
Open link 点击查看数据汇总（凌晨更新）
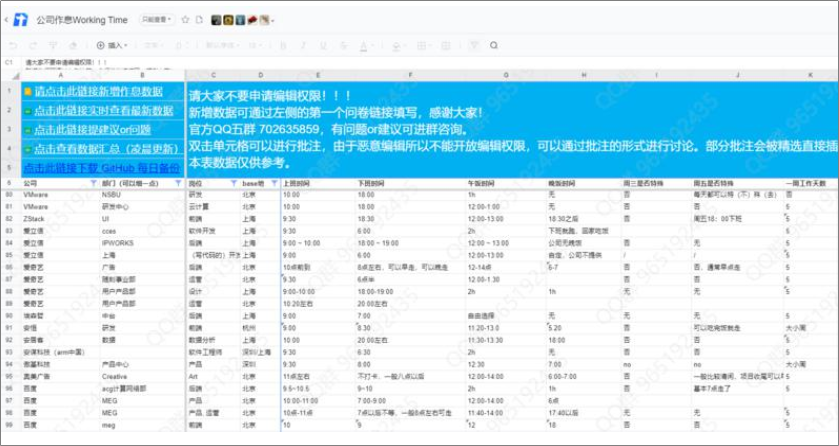[106, 149]
